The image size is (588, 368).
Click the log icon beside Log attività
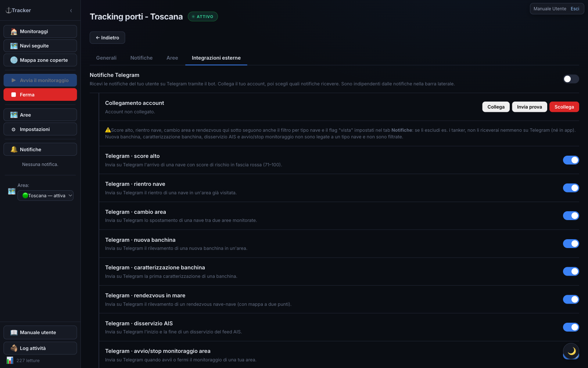[x=14, y=348]
